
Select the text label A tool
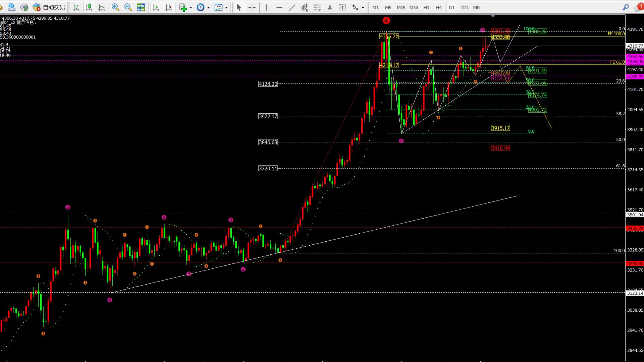(330, 7)
